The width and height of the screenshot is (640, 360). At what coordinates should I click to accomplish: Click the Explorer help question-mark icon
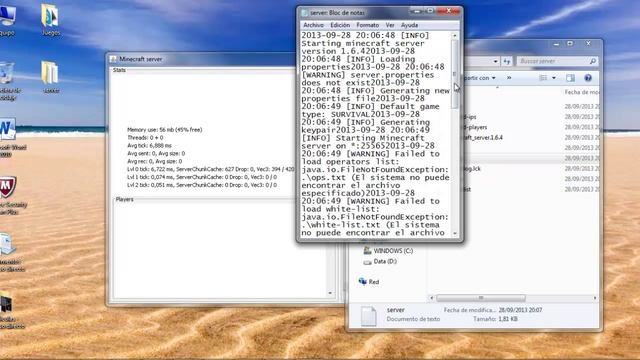tap(588, 78)
